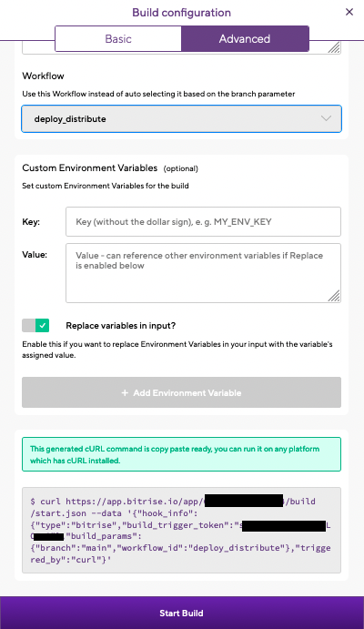Image resolution: width=364 pixels, height=629 pixels.
Task: Click the Key input field
Action: 203,222
